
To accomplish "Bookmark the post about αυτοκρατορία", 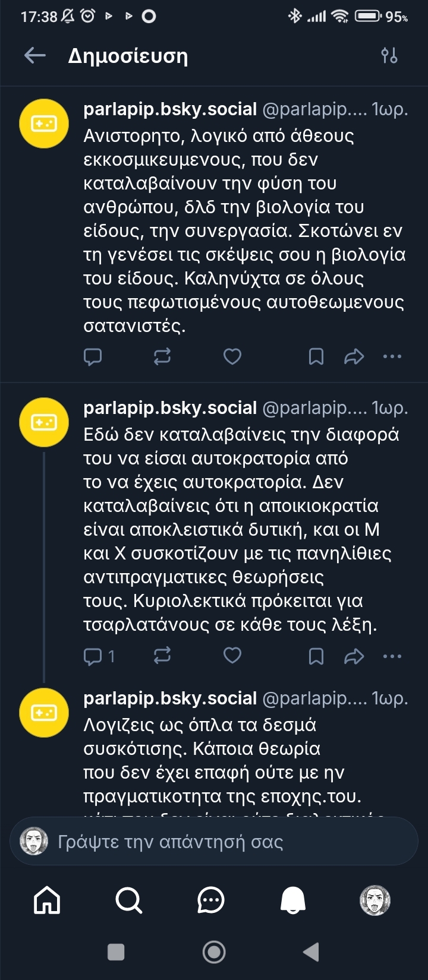I will [316, 656].
